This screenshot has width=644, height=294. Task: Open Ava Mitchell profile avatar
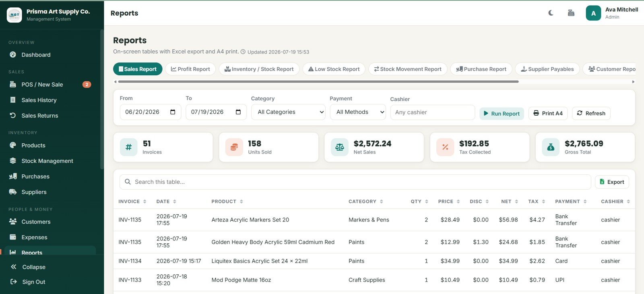[593, 13]
